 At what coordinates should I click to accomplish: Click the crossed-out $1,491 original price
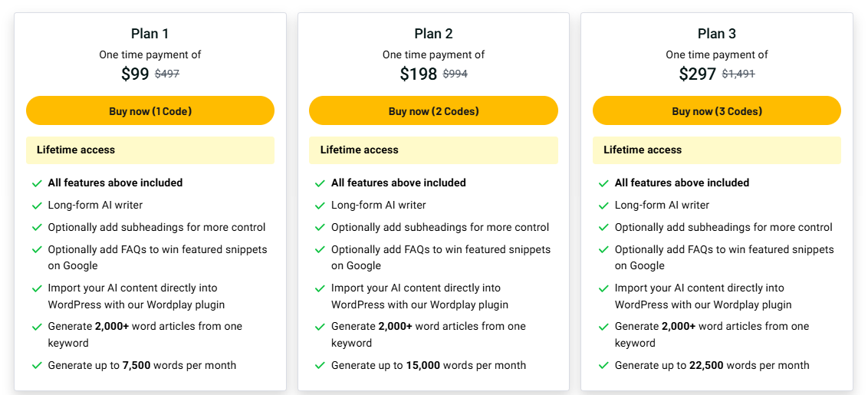[x=738, y=74]
